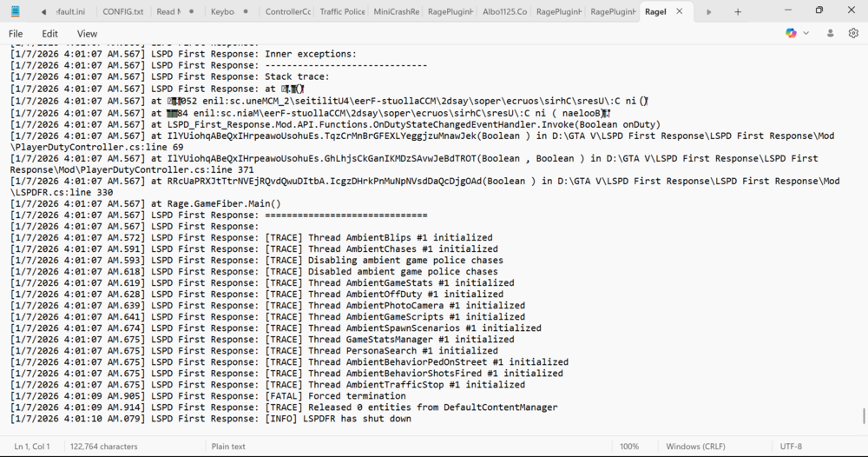Click 'Disabled ambient game police chases' line

click(x=254, y=272)
